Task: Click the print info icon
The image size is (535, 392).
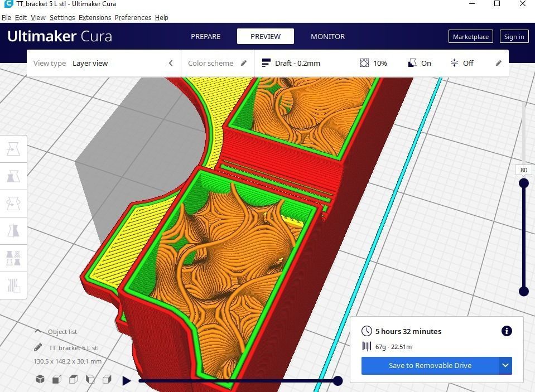Action: (507, 331)
